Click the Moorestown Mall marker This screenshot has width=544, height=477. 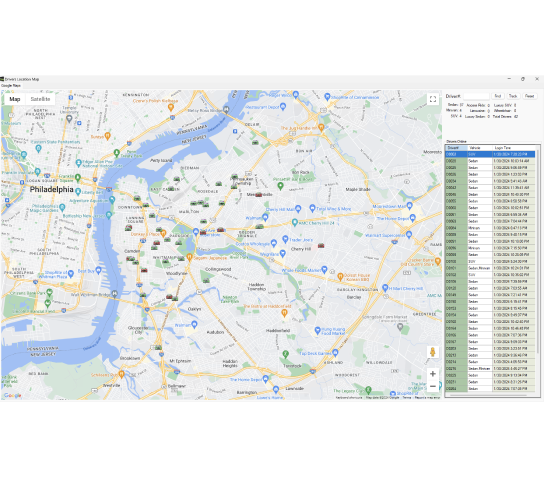pyautogui.click(x=410, y=205)
